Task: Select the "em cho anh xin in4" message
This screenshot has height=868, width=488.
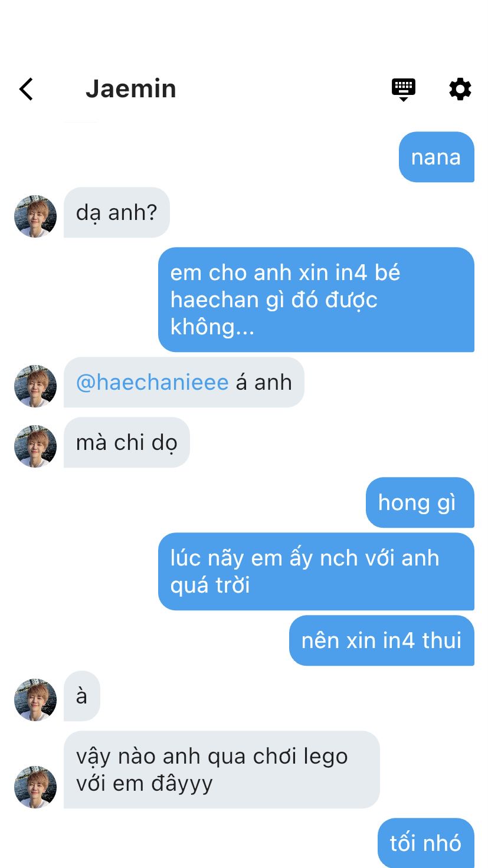Action: tap(316, 300)
